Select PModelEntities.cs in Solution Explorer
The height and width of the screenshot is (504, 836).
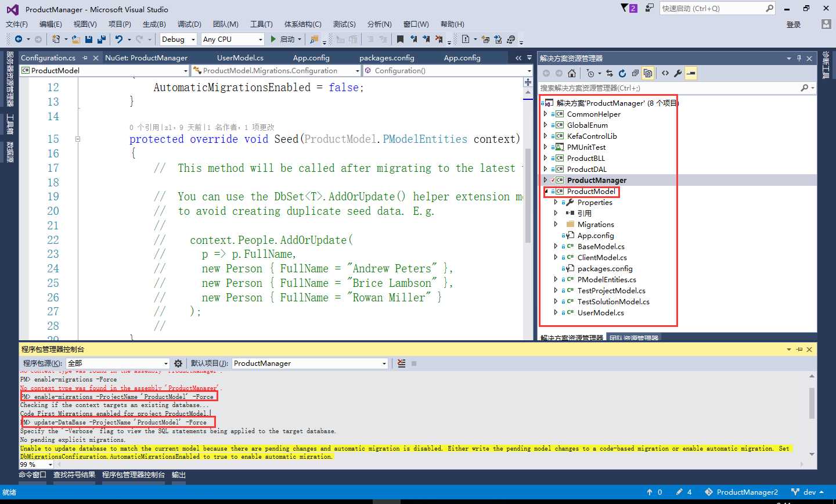[607, 279]
